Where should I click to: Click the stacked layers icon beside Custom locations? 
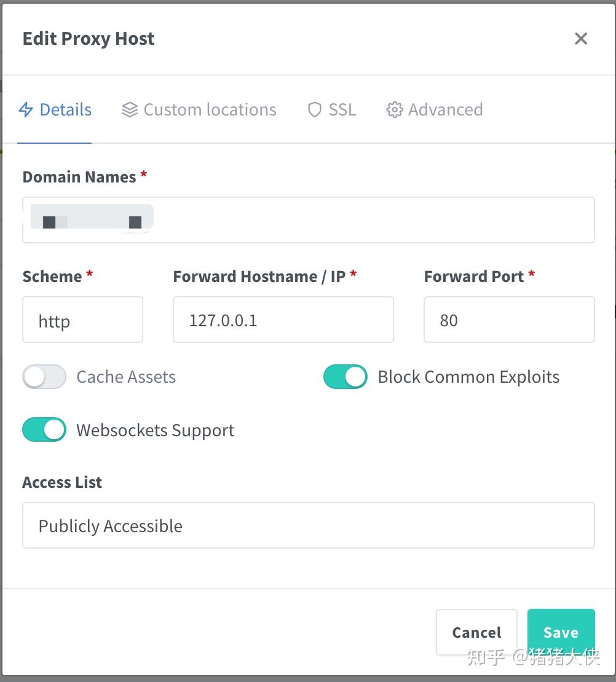click(129, 109)
